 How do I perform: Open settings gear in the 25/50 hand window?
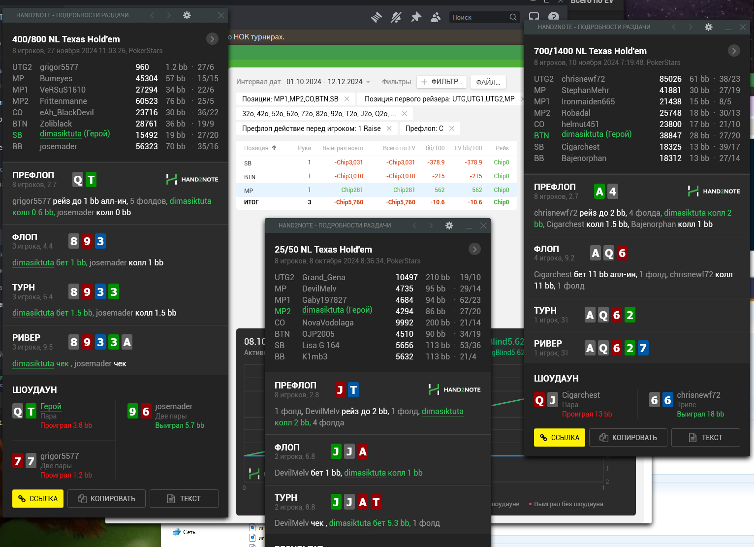(x=449, y=225)
